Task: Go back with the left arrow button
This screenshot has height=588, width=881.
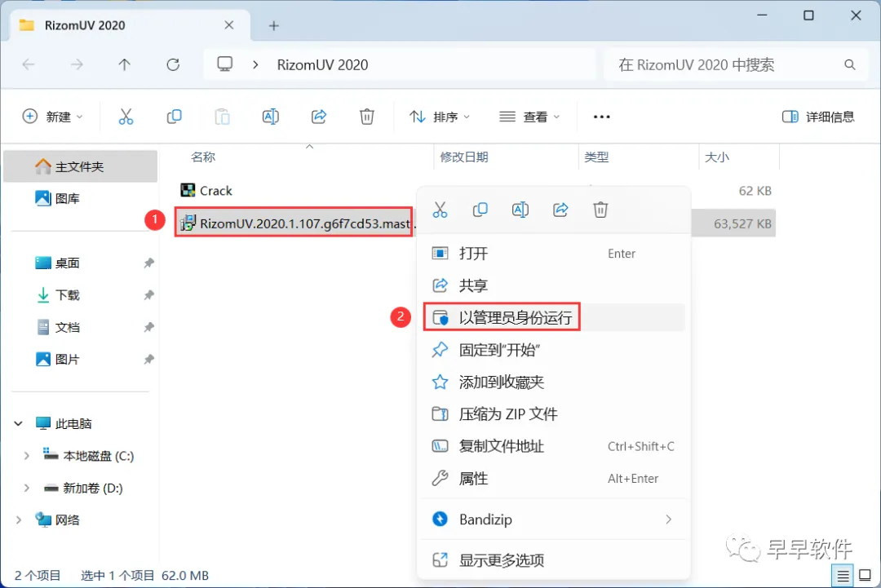Action: pos(29,64)
